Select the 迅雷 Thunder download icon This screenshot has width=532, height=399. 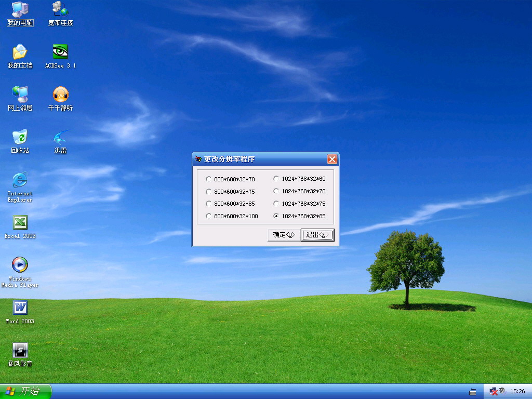pos(60,141)
